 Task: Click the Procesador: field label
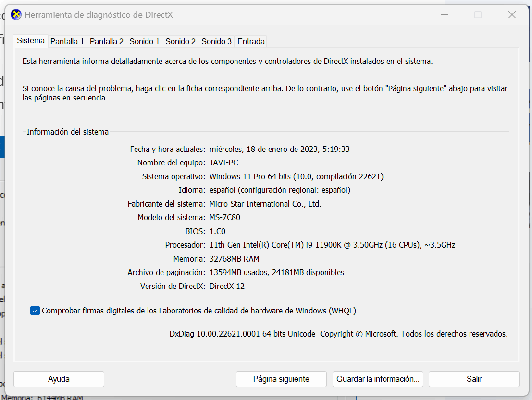(x=185, y=245)
